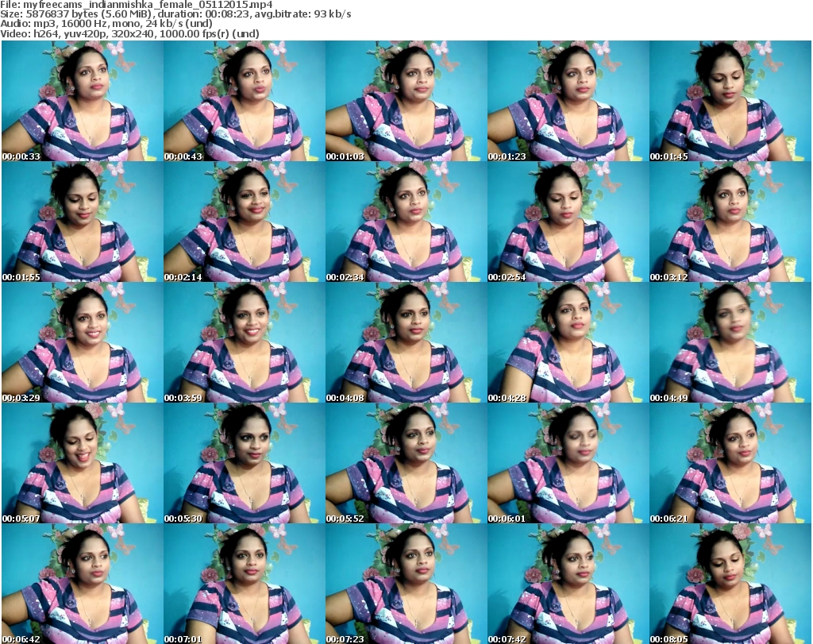
Task: Choose the frame timestamped 00:05:07
Action: pos(82,463)
